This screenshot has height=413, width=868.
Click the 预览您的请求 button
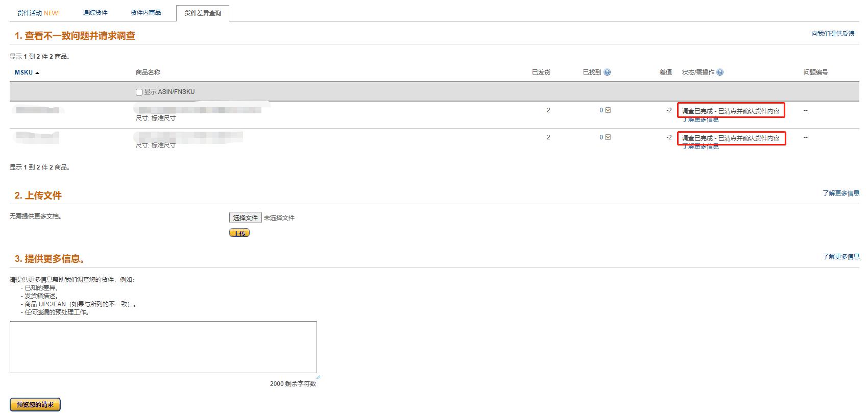[35, 405]
